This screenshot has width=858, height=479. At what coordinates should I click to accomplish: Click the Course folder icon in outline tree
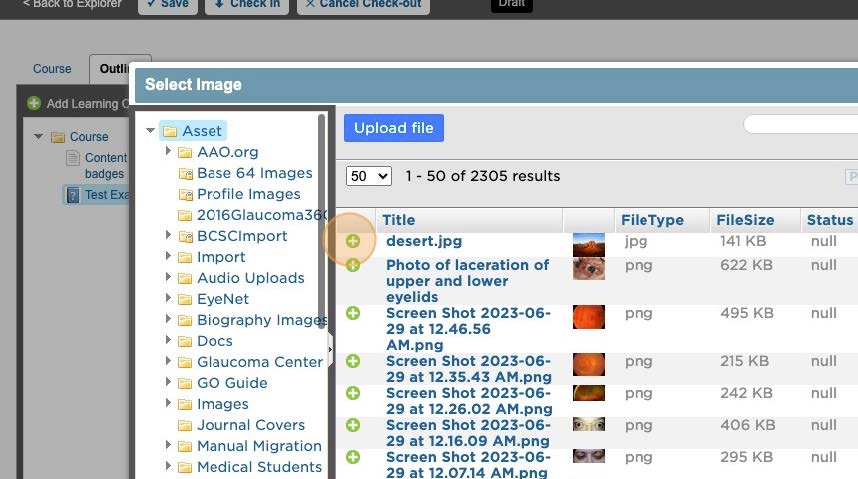click(57, 137)
